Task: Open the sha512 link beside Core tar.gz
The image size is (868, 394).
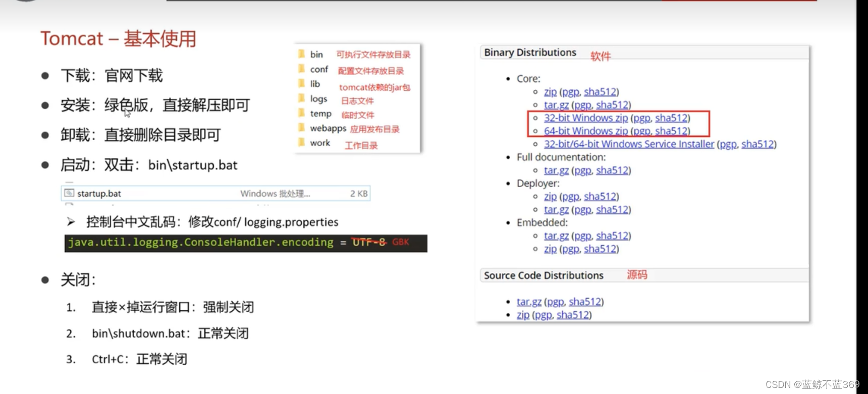Action: click(x=612, y=105)
